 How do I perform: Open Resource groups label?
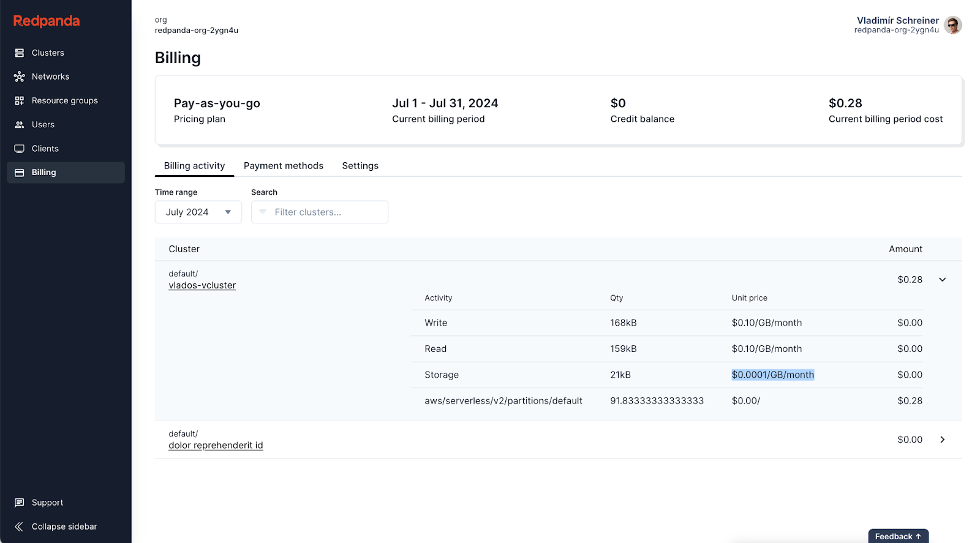(x=65, y=100)
